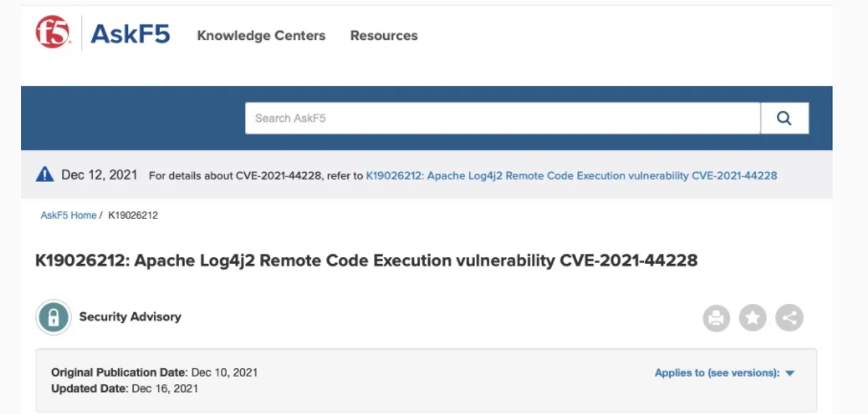Expand the 'Applies to (see versions)' dropdown
The height and width of the screenshot is (414, 868).
(x=717, y=373)
